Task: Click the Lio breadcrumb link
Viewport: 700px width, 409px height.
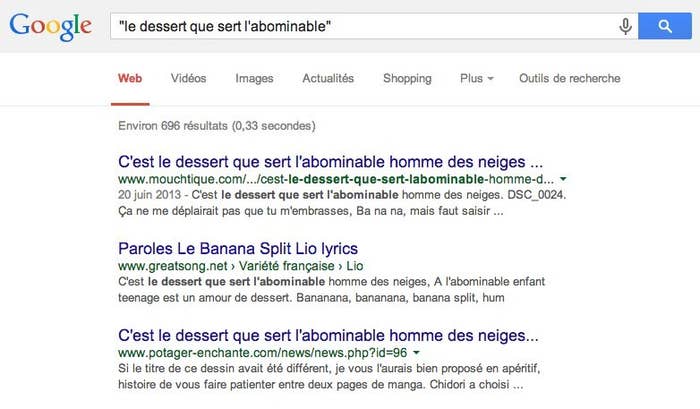Action: [x=354, y=266]
